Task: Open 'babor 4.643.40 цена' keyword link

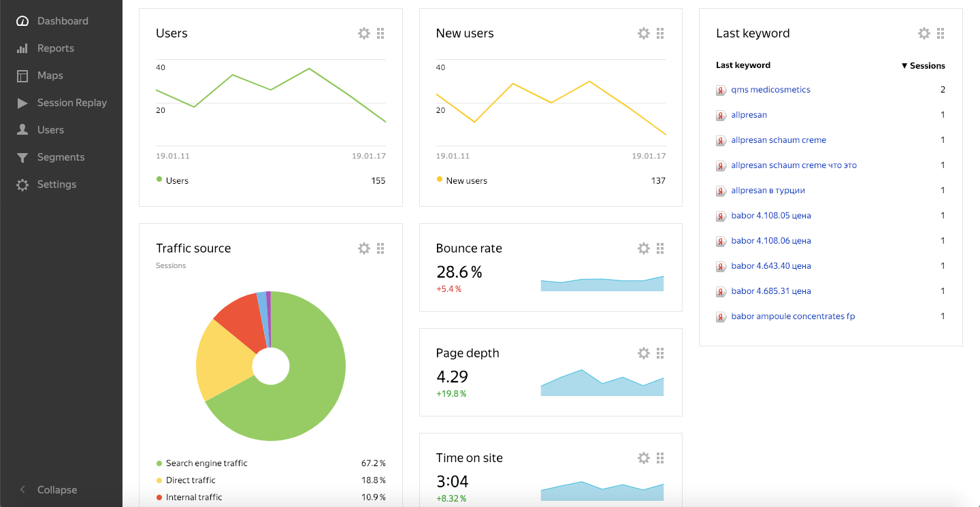Action: point(771,266)
